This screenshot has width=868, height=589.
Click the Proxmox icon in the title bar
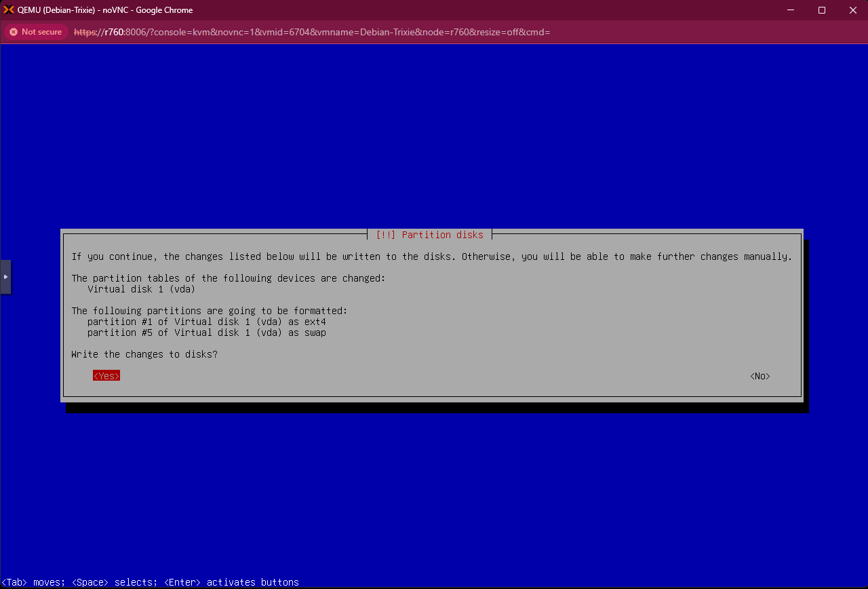coord(9,9)
